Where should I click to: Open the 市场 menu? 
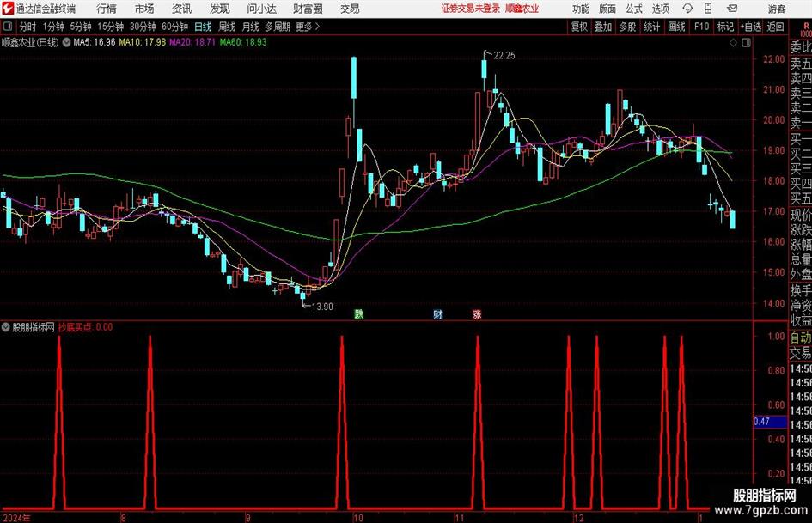coord(144,9)
